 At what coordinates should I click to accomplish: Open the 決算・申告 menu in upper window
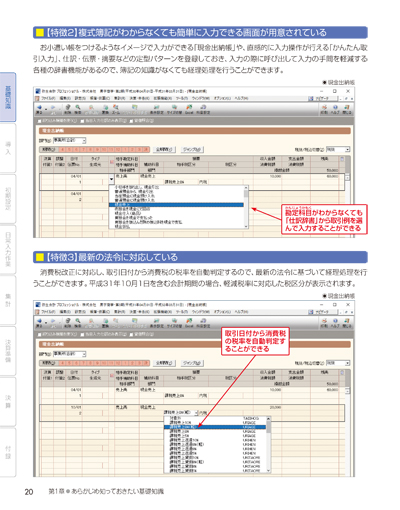(139, 99)
